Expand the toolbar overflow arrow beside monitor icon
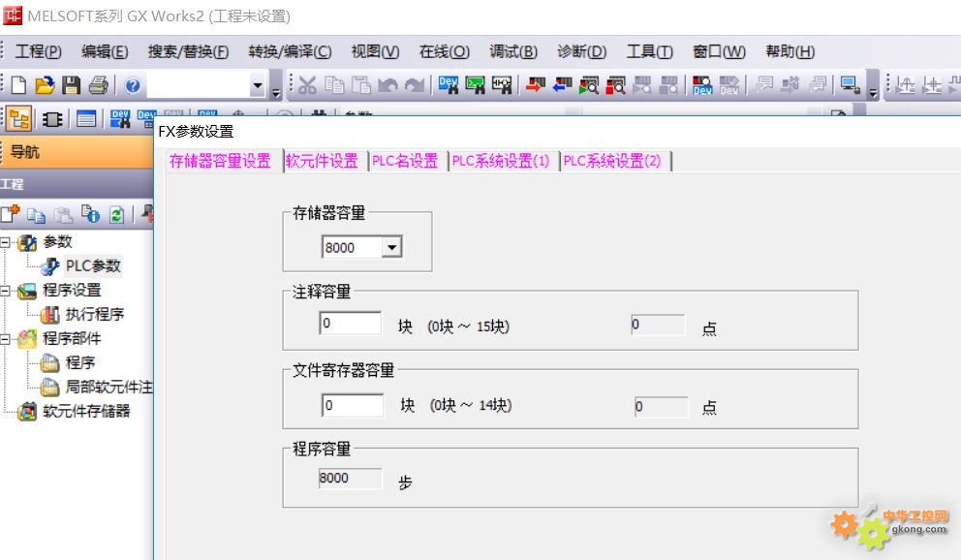Image resolution: width=961 pixels, height=560 pixels. (874, 92)
